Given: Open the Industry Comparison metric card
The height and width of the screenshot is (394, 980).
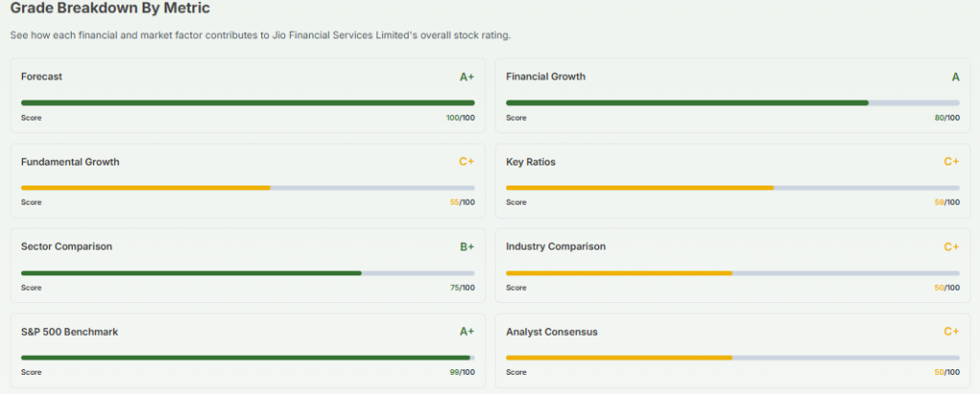Looking at the screenshot, I should 732,265.
